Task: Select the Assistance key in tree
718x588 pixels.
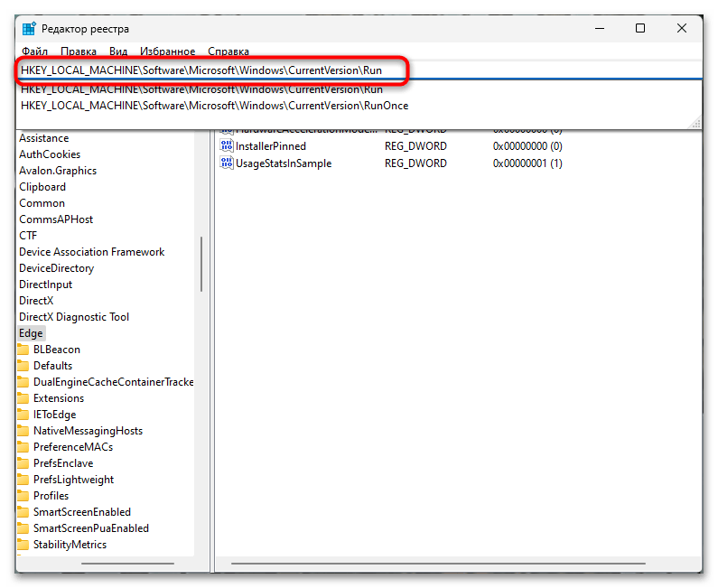Action: point(44,138)
